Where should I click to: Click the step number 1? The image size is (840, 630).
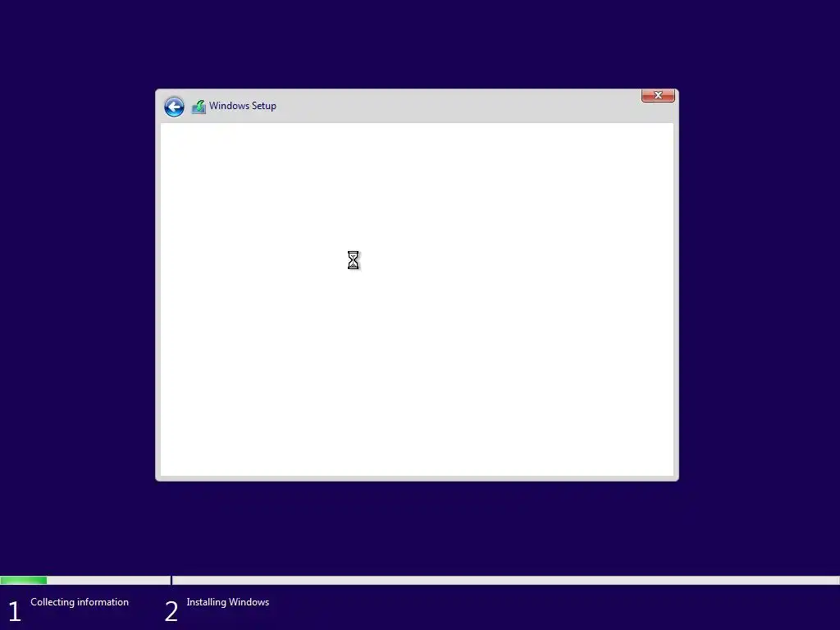coord(15,611)
